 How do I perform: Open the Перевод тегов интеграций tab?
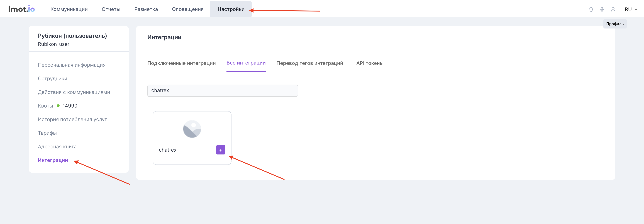tap(309, 63)
